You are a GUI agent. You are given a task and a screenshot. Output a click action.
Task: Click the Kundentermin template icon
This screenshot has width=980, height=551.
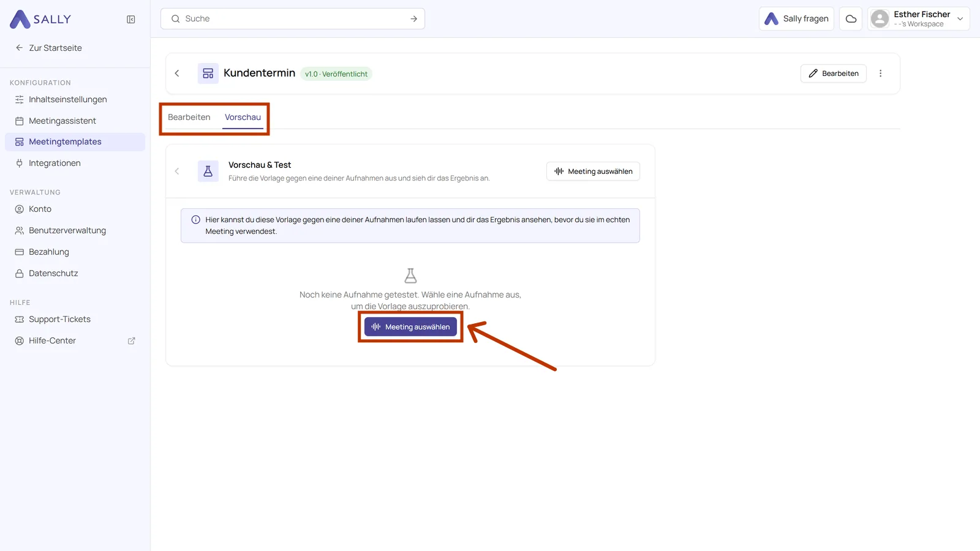pos(208,73)
